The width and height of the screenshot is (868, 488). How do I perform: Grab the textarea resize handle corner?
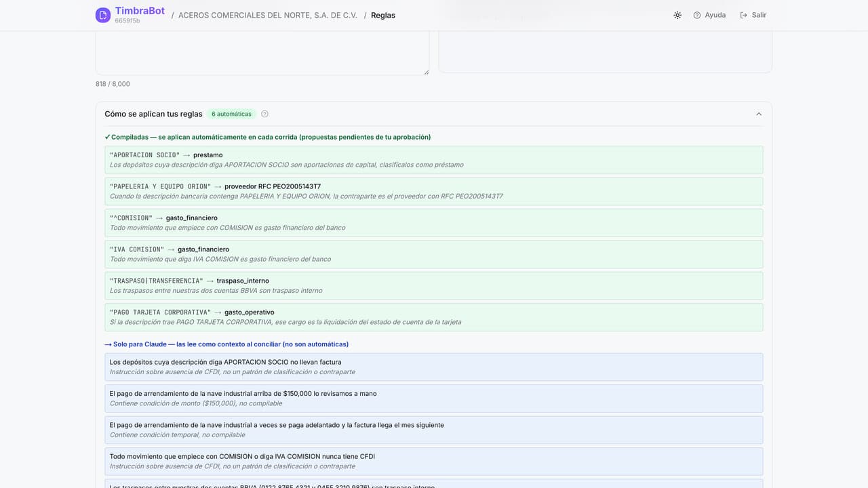pyautogui.click(x=426, y=72)
